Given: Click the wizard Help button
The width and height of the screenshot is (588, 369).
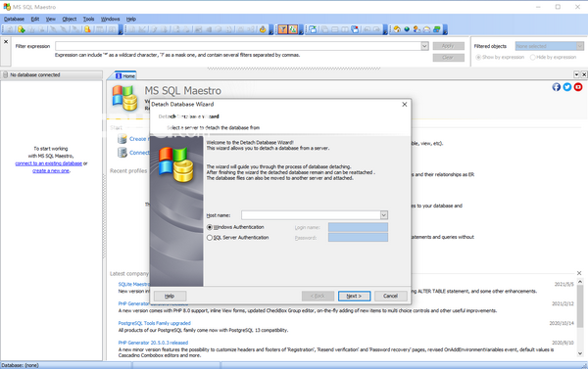Looking at the screenshot, I should coord(170,296).
